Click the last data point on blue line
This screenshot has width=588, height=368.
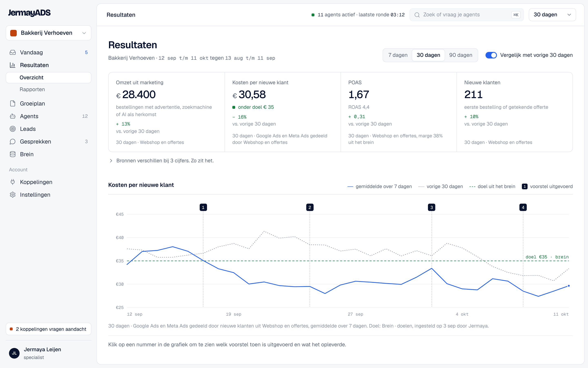569,286
